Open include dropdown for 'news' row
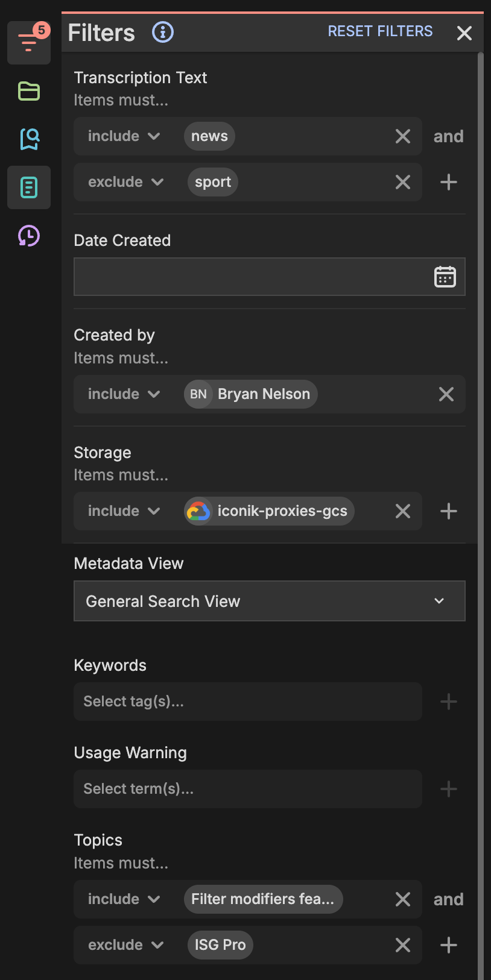 tap(124, 136)
